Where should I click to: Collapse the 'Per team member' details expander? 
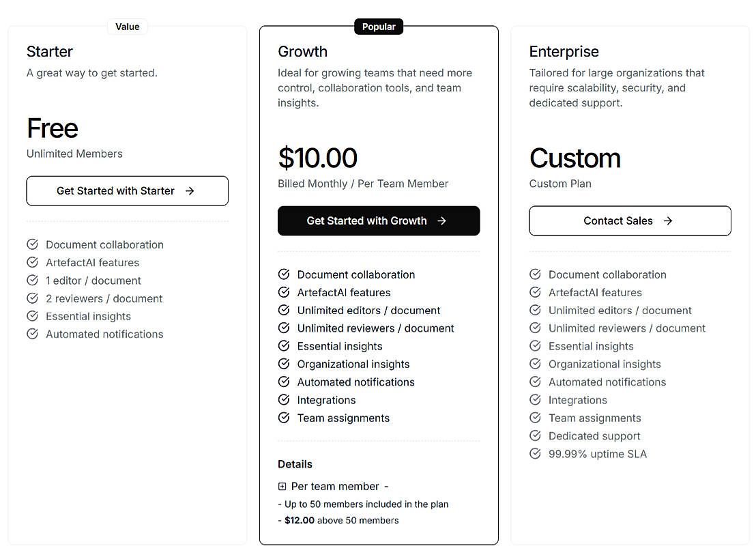point(282,487)
